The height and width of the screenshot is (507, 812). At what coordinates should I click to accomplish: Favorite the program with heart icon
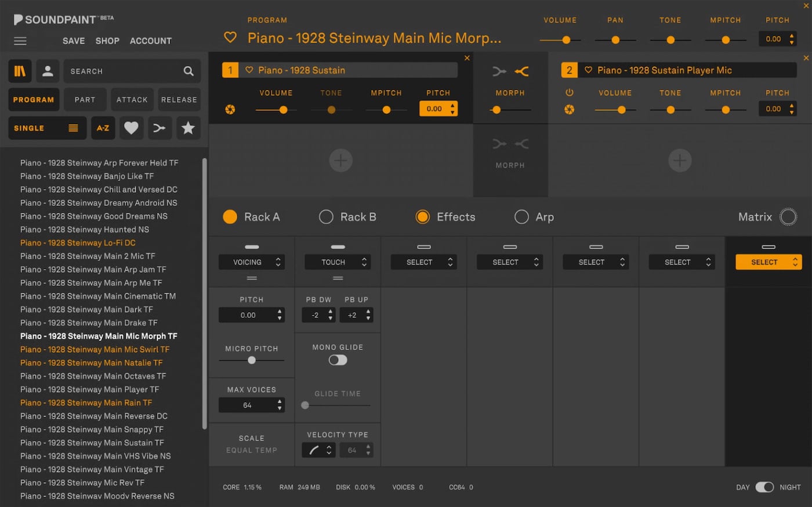[230, 38]
